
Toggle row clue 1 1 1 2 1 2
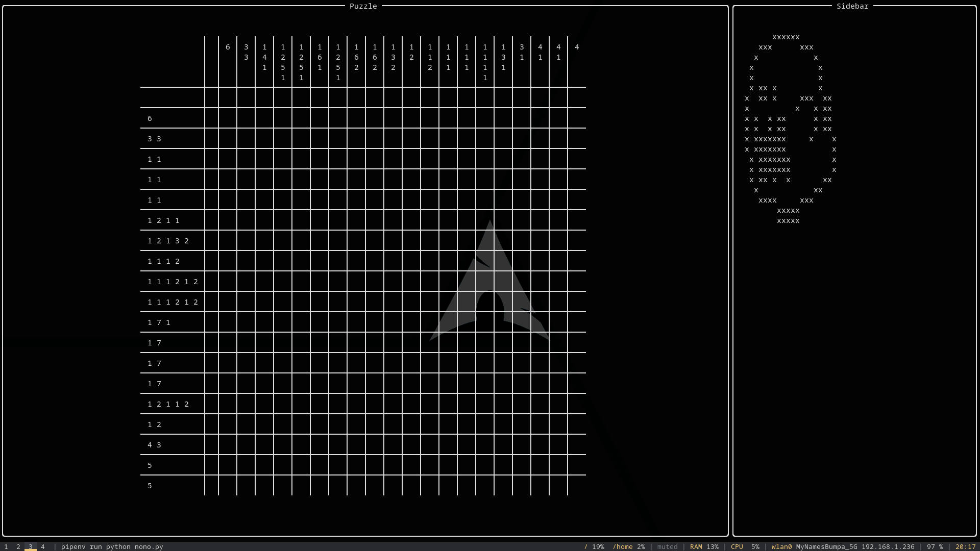click(171, 281)
